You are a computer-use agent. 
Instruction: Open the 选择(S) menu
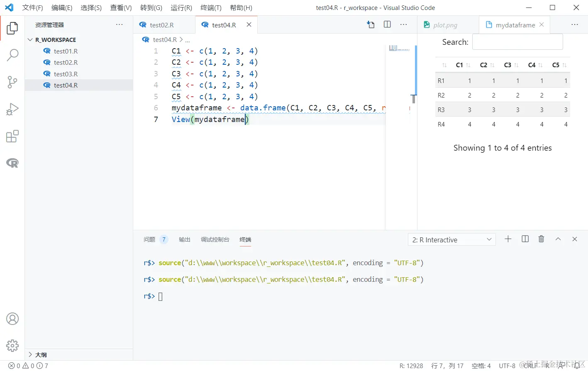pyautogui.click(x=91, y=7)
